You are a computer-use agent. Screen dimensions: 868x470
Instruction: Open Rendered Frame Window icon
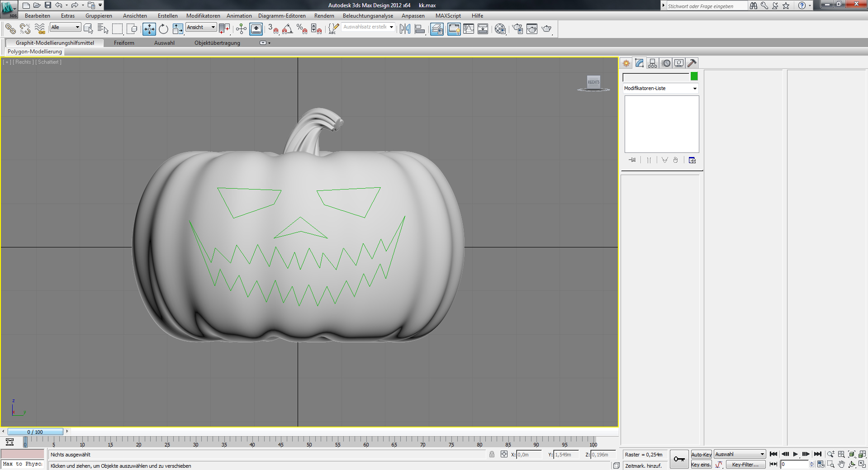[532, 29]
